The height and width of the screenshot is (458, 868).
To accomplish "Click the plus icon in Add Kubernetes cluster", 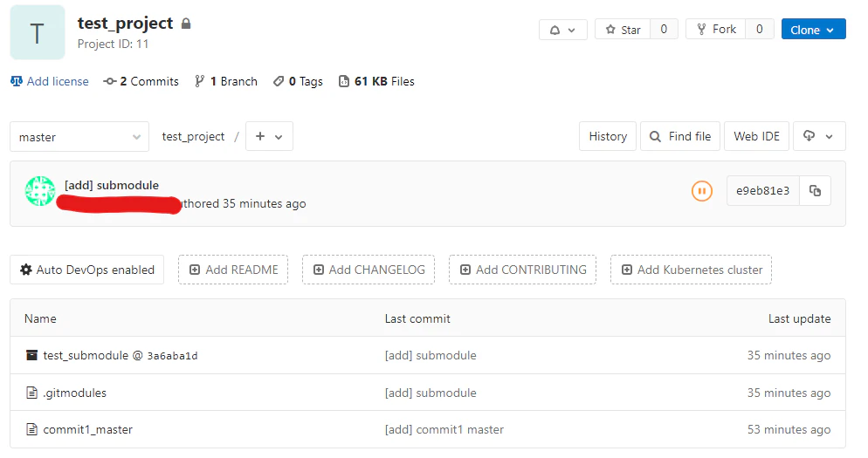I will pos(627,270).
